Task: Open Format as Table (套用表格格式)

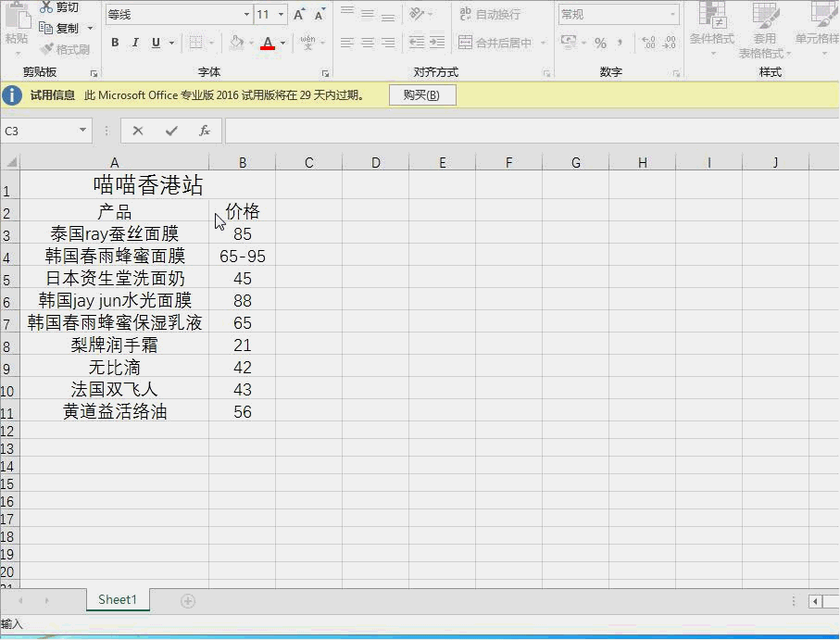Action: (764, 30)
